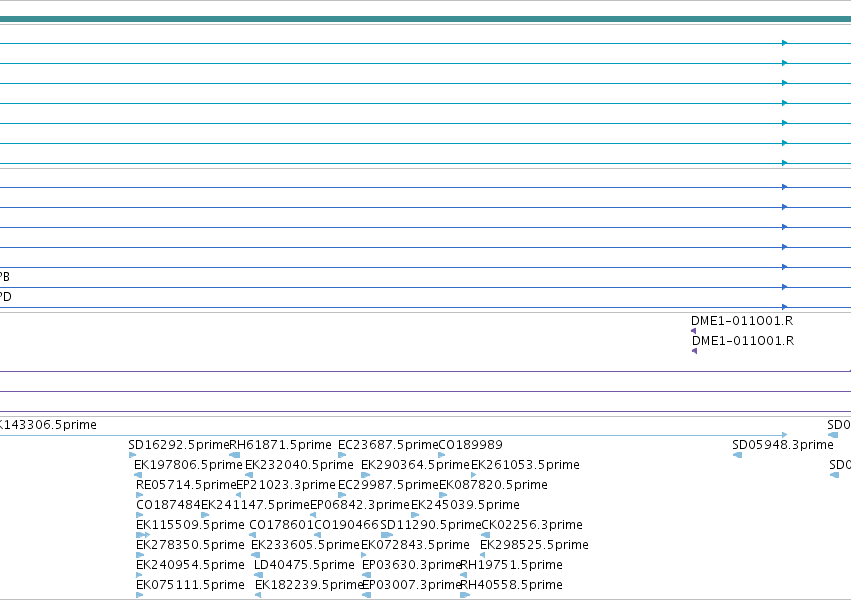Click the SD16292.5prime EST label
The image size is (851, 600).
pyautogui.click(x=179, y=445)
